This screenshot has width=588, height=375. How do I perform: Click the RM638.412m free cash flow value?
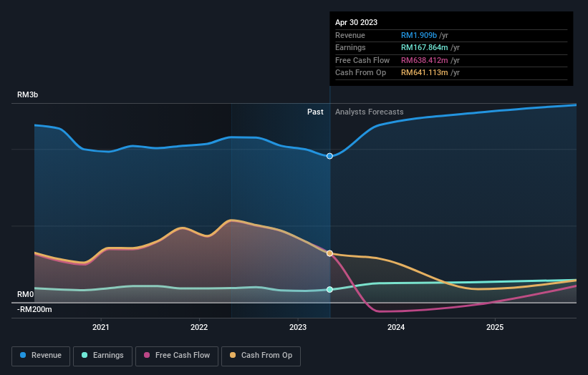click(x=425, y=60)
